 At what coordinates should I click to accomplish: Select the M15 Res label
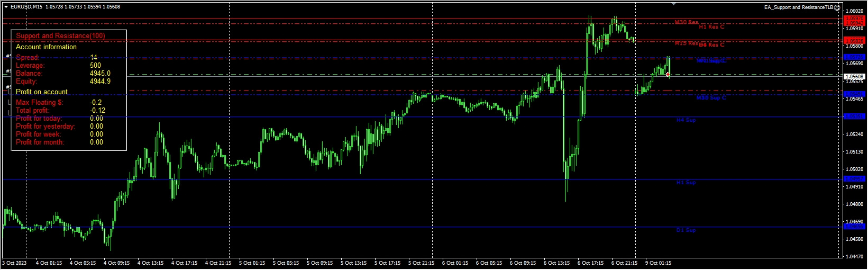686,43
